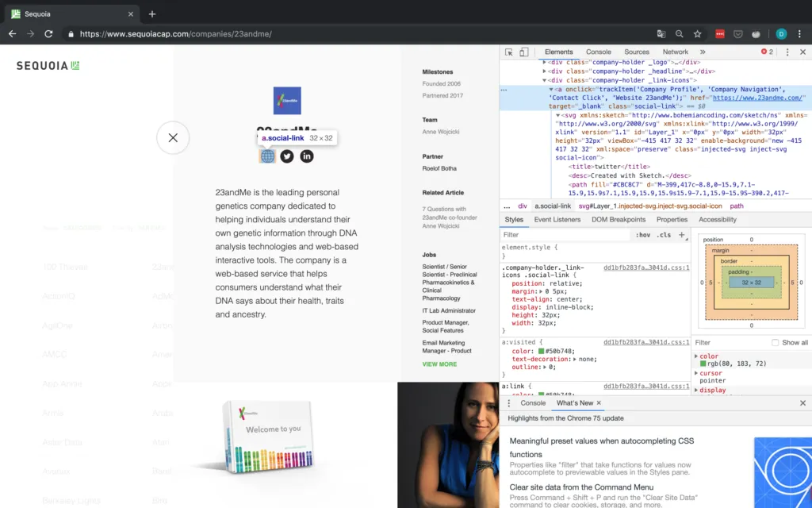
Task: Switch to the DevTools Console tab
Action: pyautogui.click(x=599, y=52)
